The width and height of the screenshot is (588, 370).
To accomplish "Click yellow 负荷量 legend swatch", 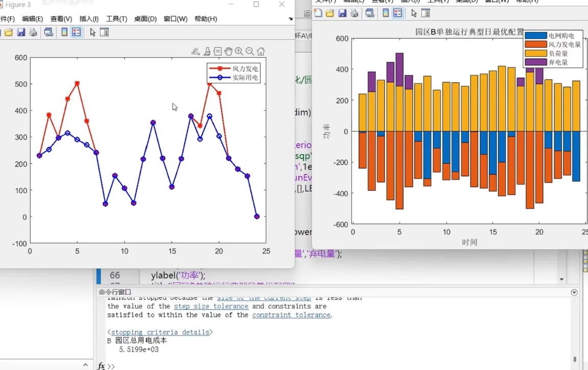I will pyautogui.click(x=535, y=53).
